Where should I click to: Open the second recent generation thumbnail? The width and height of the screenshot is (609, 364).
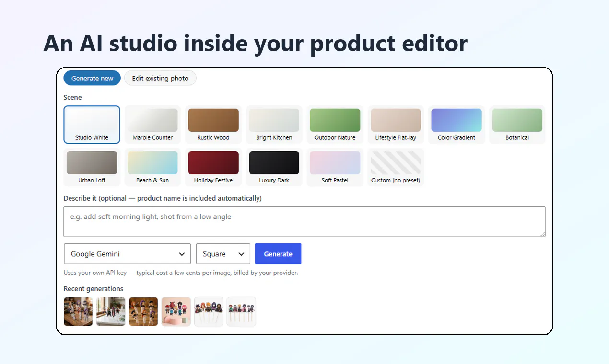point(111,311)
